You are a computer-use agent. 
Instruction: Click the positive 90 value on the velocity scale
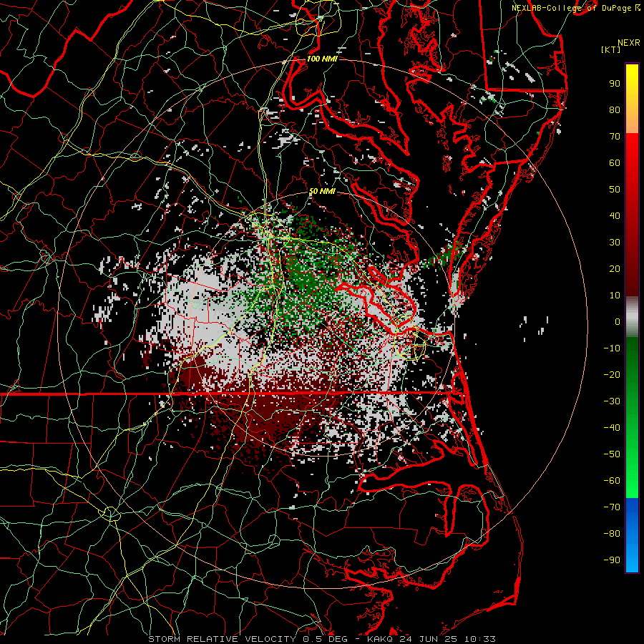[x=615, y=84]
